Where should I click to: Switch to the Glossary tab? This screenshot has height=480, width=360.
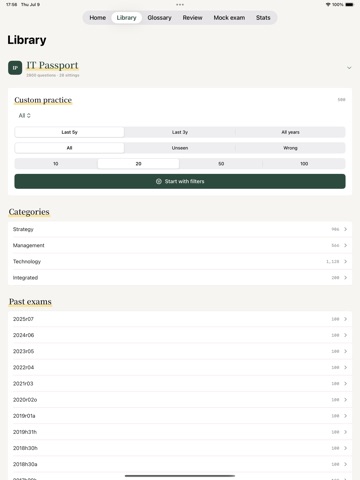[159, 18]
